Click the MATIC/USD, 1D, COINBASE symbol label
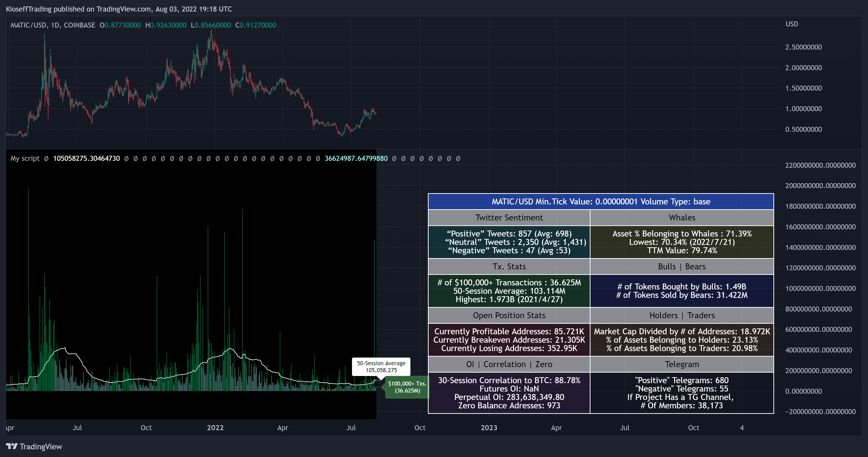 (x=53, y=25)
